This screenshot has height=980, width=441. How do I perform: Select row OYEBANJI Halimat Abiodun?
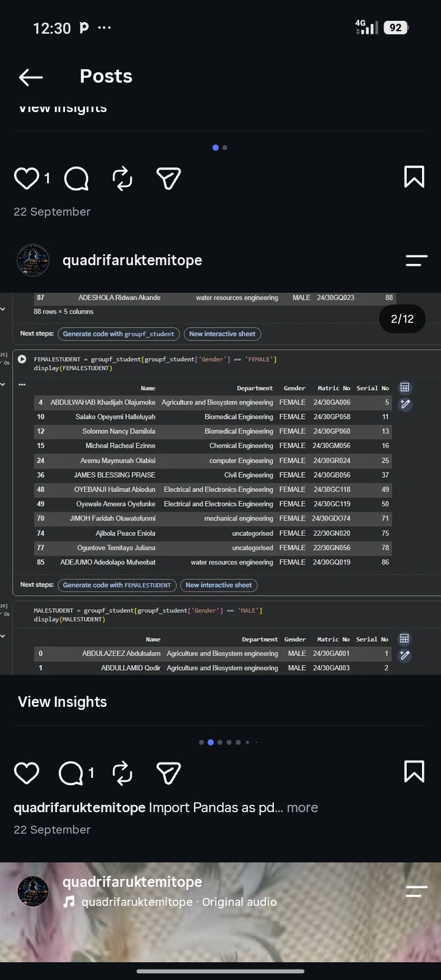coord(212,490)
